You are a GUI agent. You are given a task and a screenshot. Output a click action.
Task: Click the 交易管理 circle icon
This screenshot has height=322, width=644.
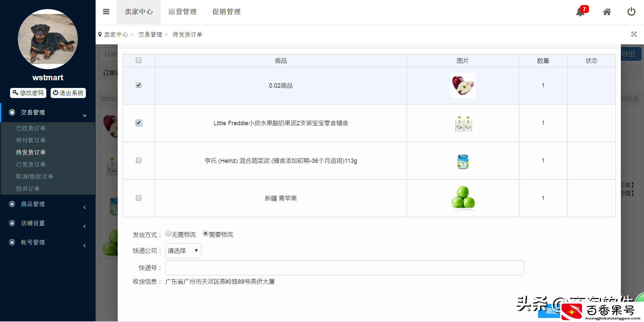[12, 112]
